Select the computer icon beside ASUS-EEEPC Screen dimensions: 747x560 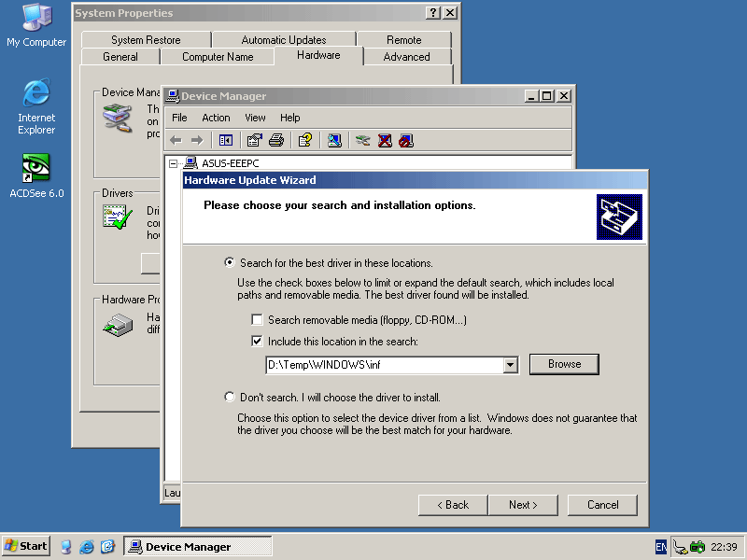(190, 163)
